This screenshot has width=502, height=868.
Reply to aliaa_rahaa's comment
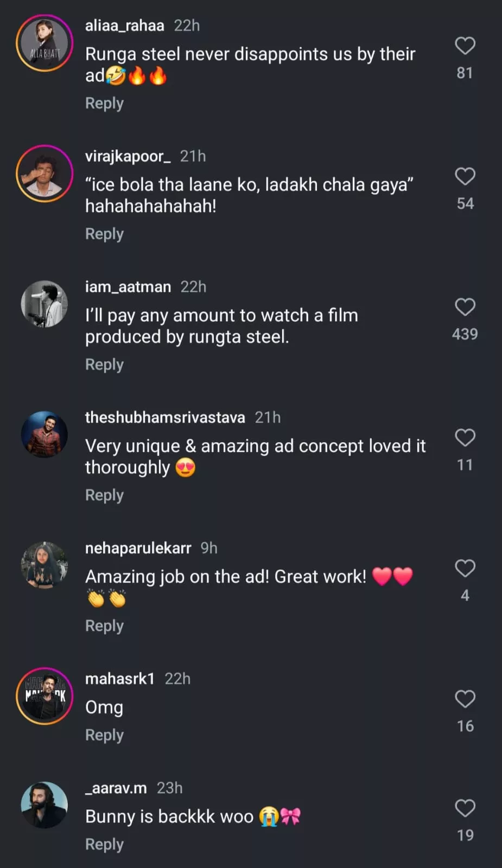click(x=104, y=103)
